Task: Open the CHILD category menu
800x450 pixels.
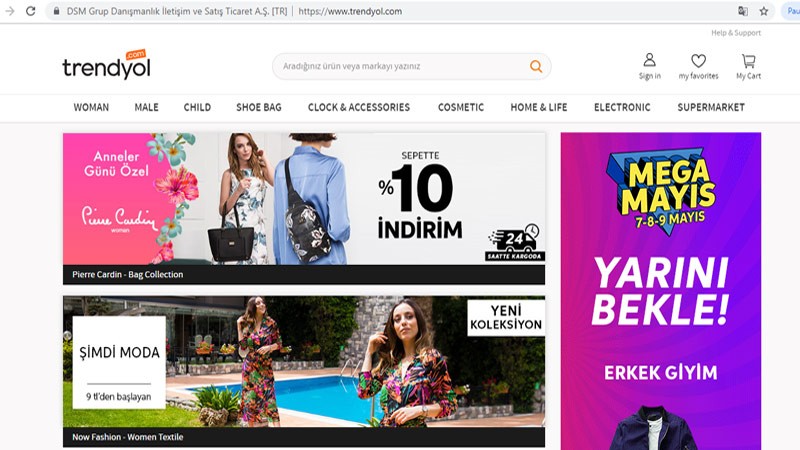Action: [197, 107]
